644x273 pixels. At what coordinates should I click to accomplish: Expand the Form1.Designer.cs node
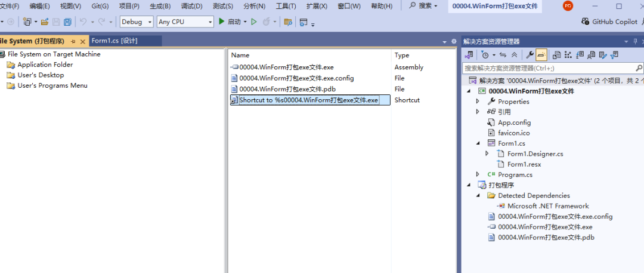[x=487, y=154]
